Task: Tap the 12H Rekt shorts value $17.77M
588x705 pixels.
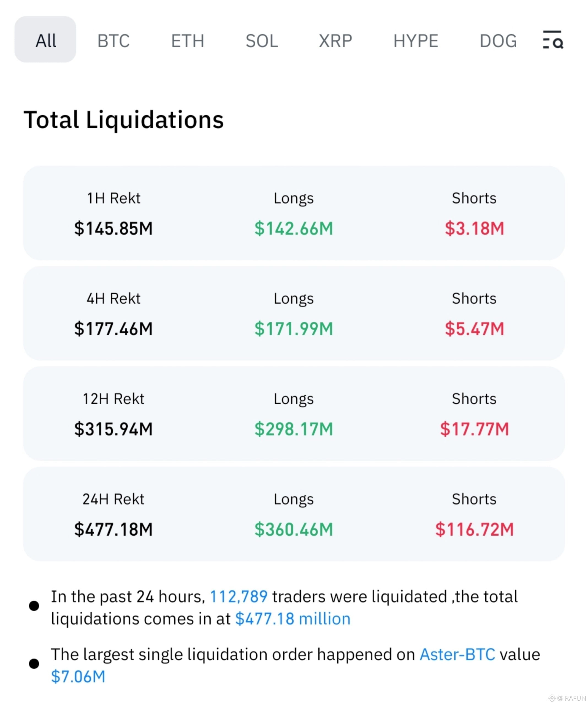Action: [474, 429]
